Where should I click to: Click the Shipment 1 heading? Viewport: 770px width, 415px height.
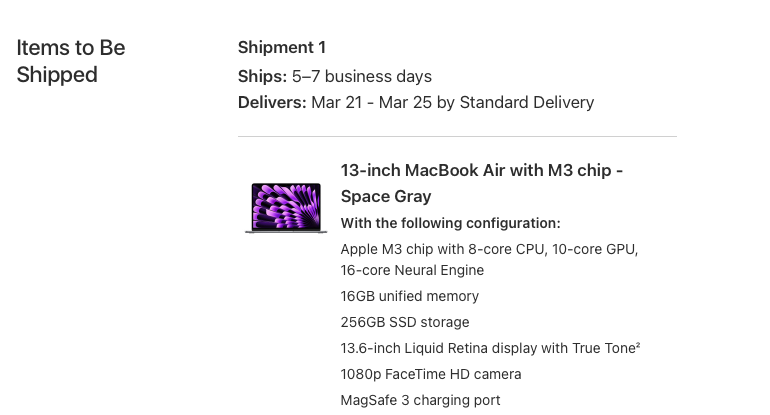tap(281, 47)
